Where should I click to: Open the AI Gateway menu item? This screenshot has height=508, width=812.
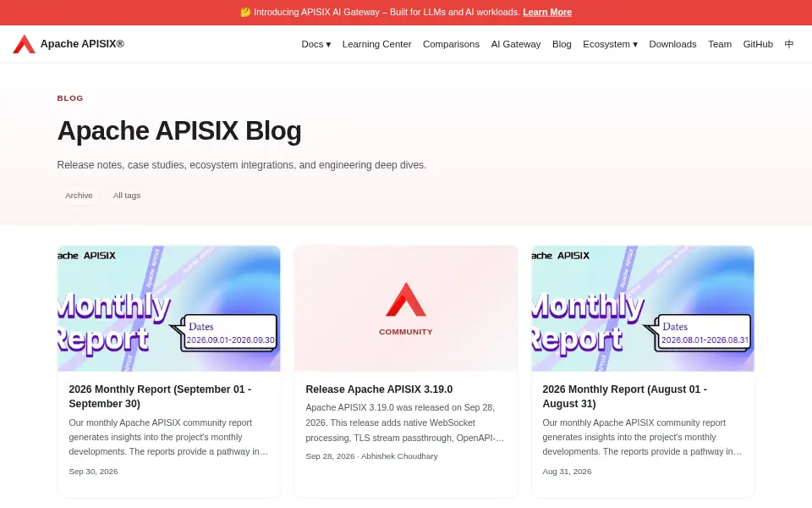[x=516, y=44]
